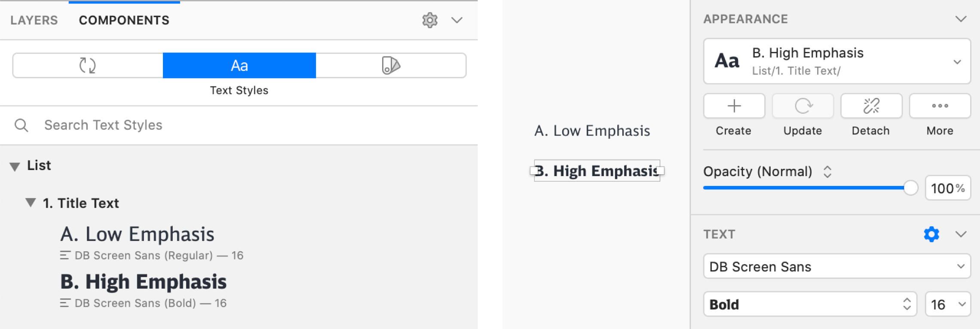Collapse the List group triangle
The image size is (980, 329).
(x=15, y=167)
